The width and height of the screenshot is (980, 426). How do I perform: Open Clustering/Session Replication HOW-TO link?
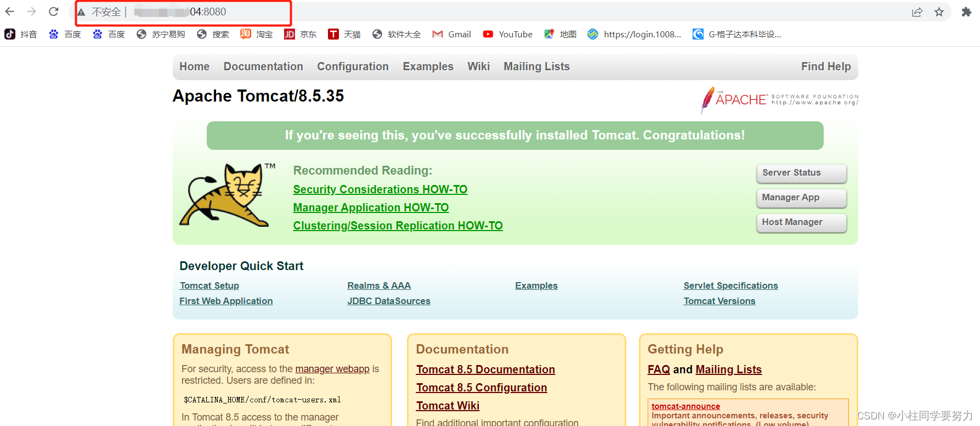click(398, 226)
